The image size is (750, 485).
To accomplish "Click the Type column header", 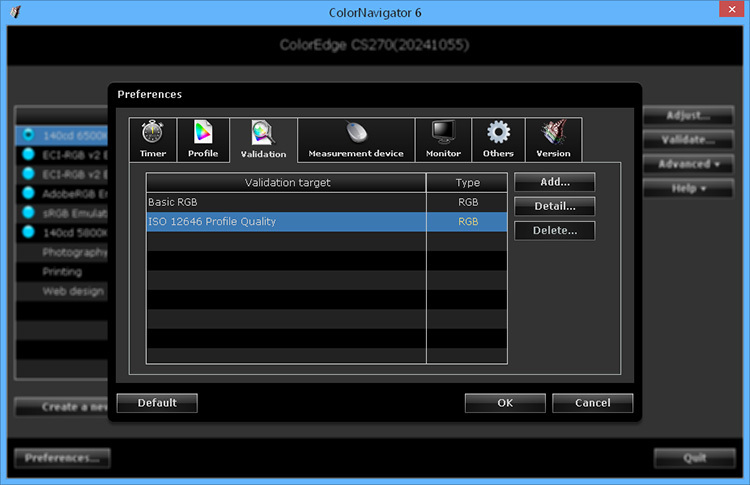I will (x=467, y=183).
